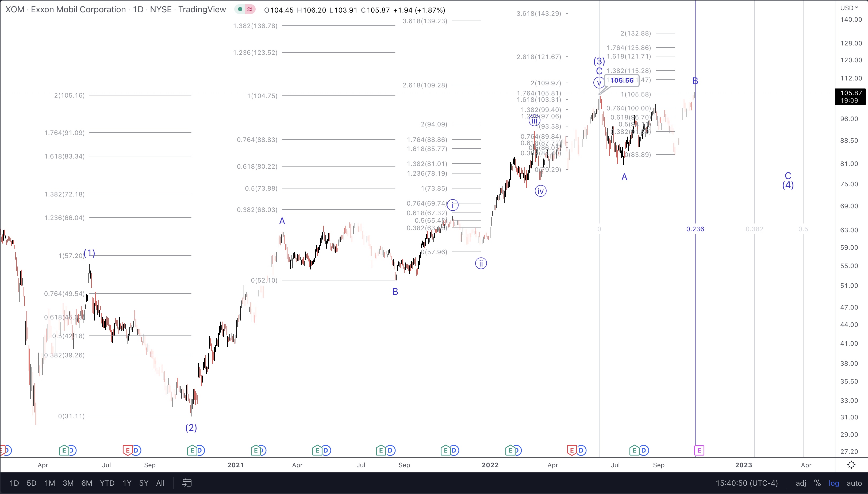Click Fibonacci level 0(31.11) label
The height and width of the screenshot is (494, 868).
point(71,416)
